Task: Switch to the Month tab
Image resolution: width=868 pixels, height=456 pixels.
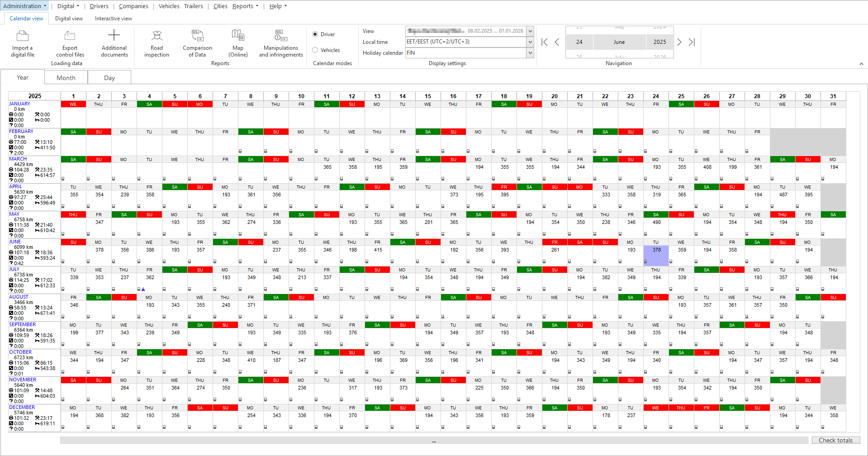Action: pos(66,78)
